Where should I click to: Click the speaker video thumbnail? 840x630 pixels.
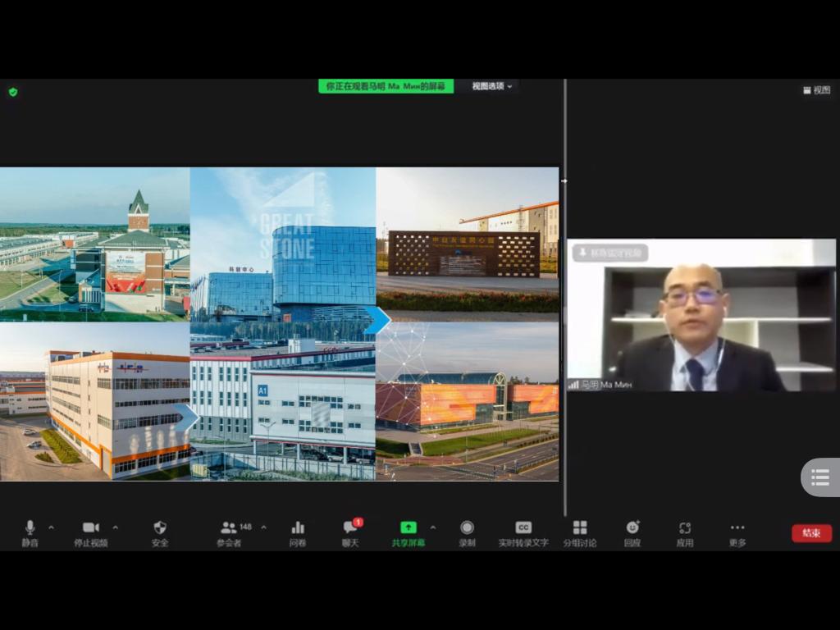pyautogui.click(x=701, y=315)
